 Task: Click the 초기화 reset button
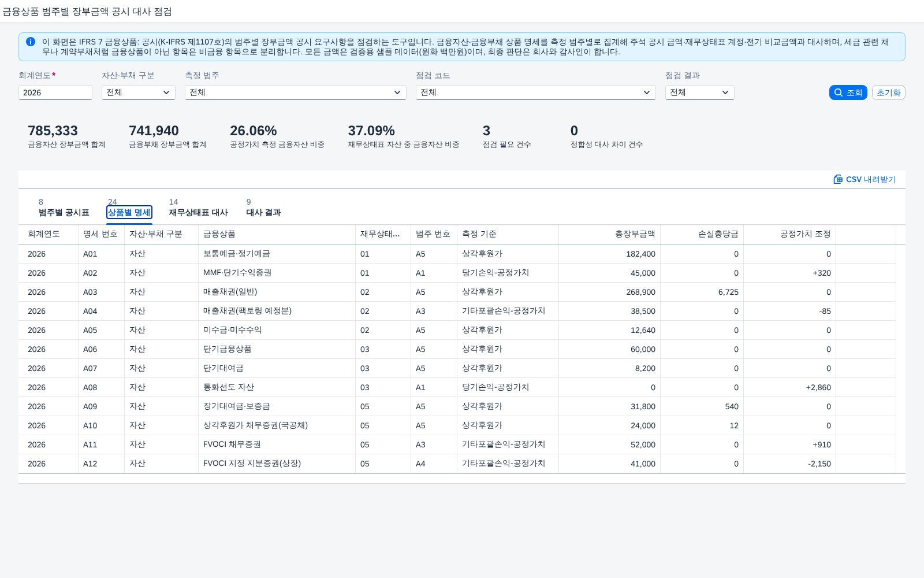tap(888, 92)
